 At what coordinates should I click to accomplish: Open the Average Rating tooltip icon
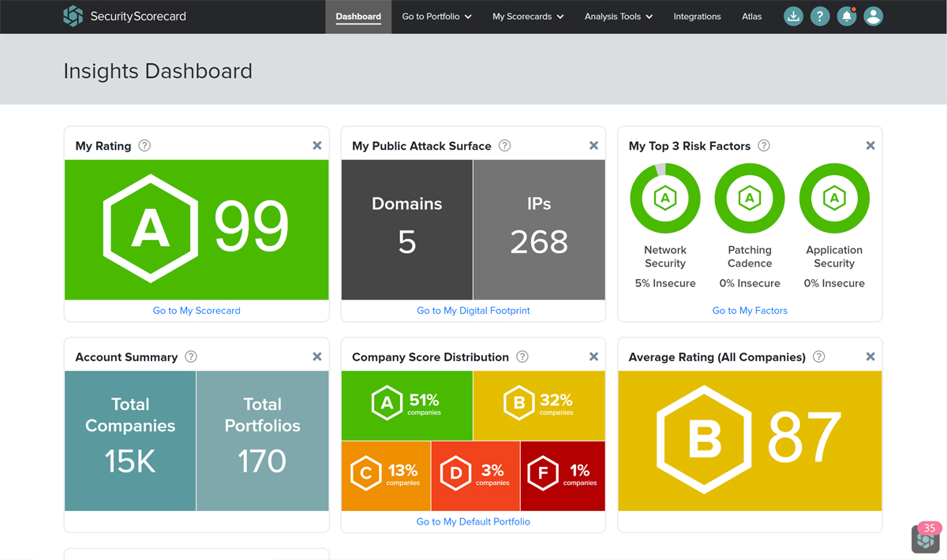pos(818,357)
